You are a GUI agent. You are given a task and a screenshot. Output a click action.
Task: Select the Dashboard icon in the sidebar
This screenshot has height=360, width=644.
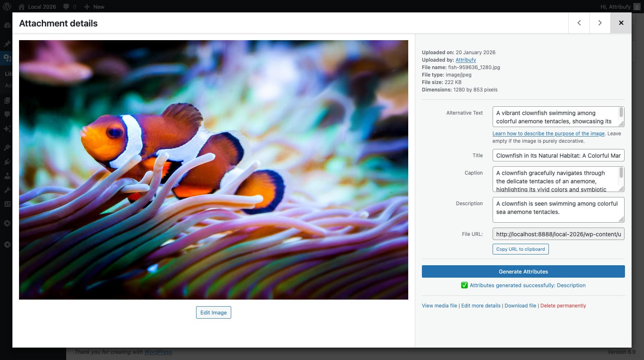(x=7, y=25)
